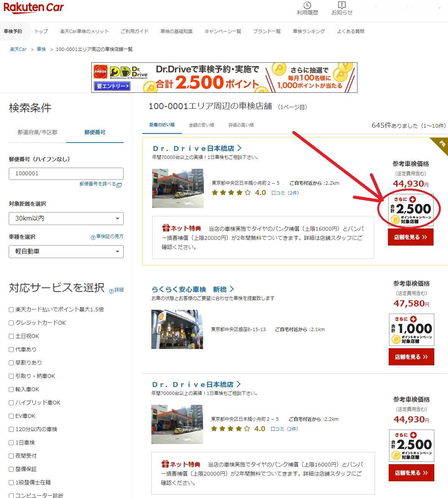448x498 pixels.
Task: Select the 郵便番号 search tab
Action: (x=95, y=132)
